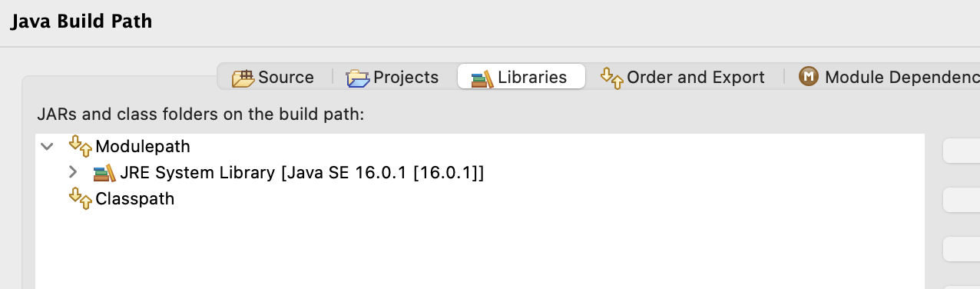This screenshot has width=980, height=289.
Task: Click the Source tab folder icon
Action: point(243,78)
